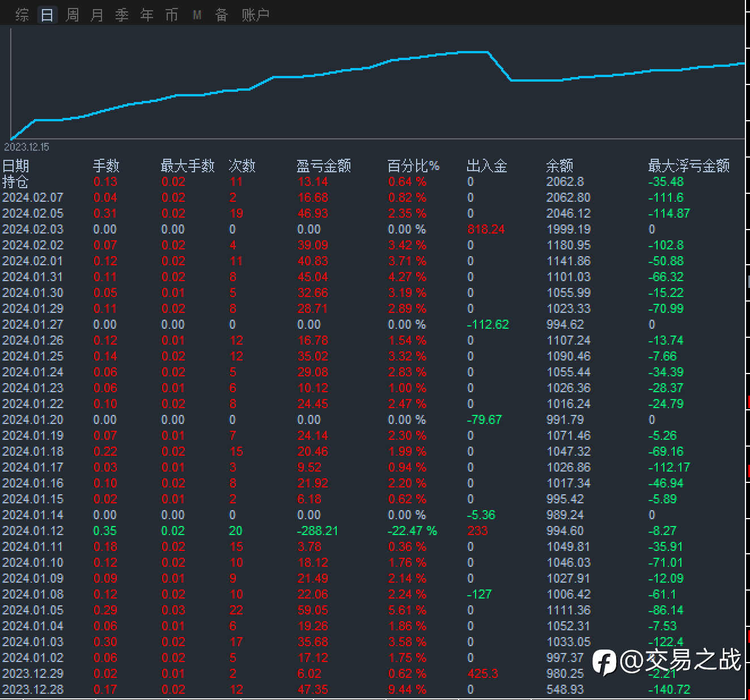
Task: Open the 备 tab
Action: click(222, 15)
